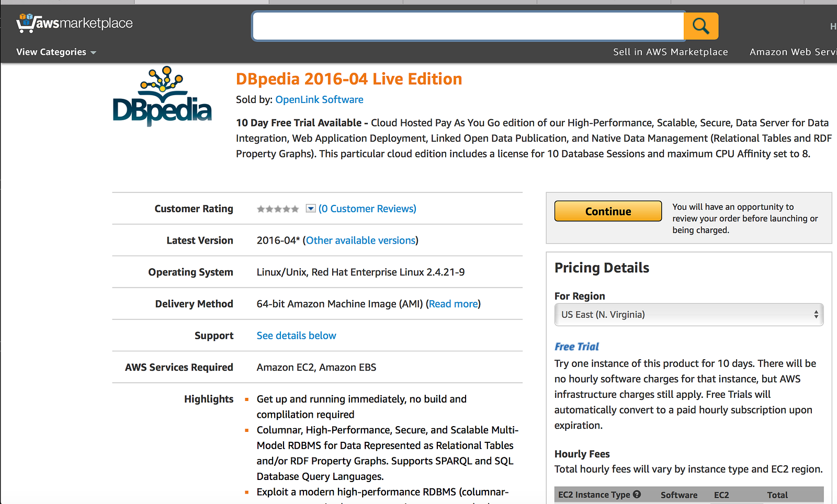837x504 pixels.
Task: Open the OpenLink Software seller link
Action: pos(319,99)
